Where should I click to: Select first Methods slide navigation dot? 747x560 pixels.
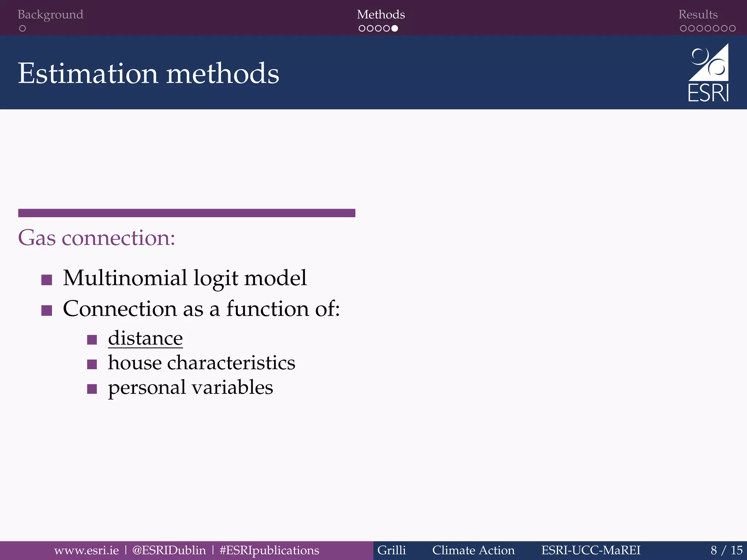362,28
